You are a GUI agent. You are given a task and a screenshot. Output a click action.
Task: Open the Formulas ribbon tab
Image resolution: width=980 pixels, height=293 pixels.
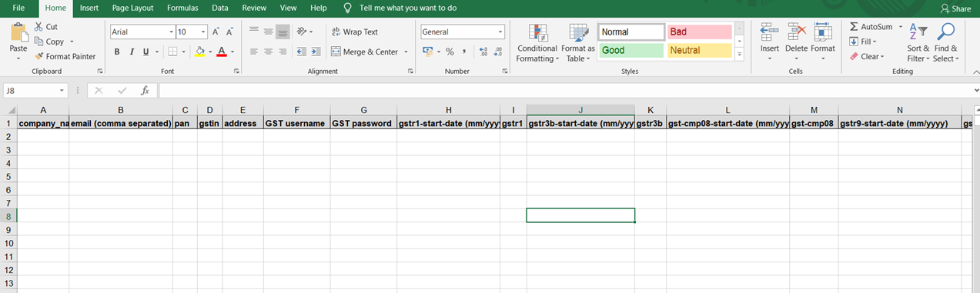point(182,8)
